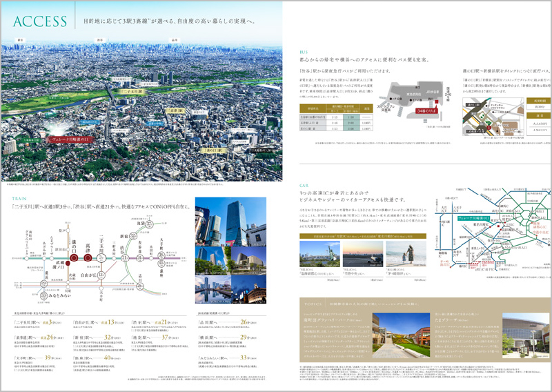The height and width of the screenshot is (392, 552).
Task: Click the 横浜駅へ 29分 entry
Action: click(228, 337)
